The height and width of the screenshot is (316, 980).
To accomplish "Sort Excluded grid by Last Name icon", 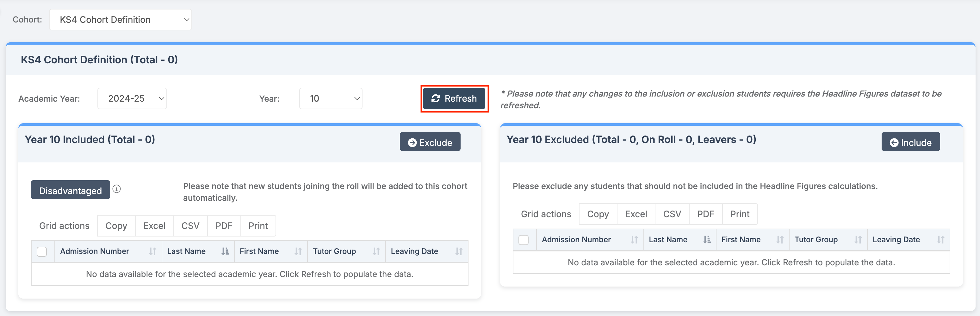I will [x=707, y=239].
